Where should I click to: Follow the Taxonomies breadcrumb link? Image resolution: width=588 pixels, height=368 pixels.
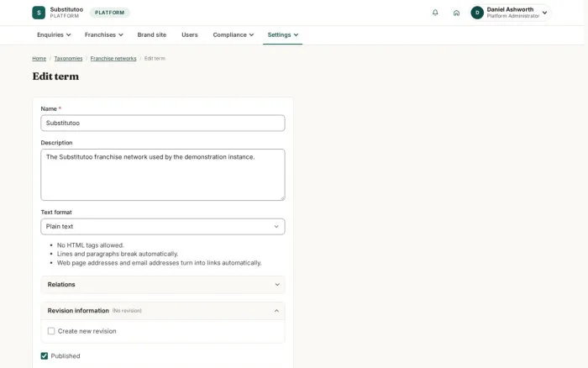click(68, 59)
